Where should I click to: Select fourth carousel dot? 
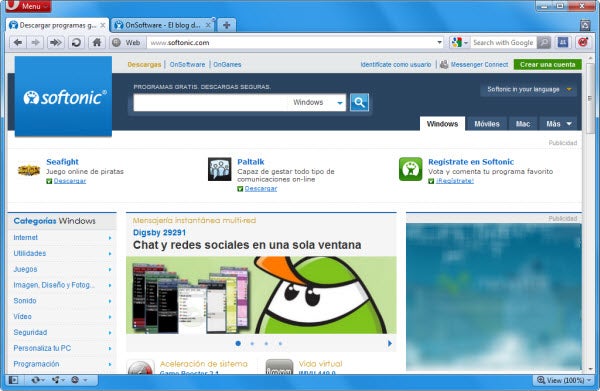[x=280, y=344]
